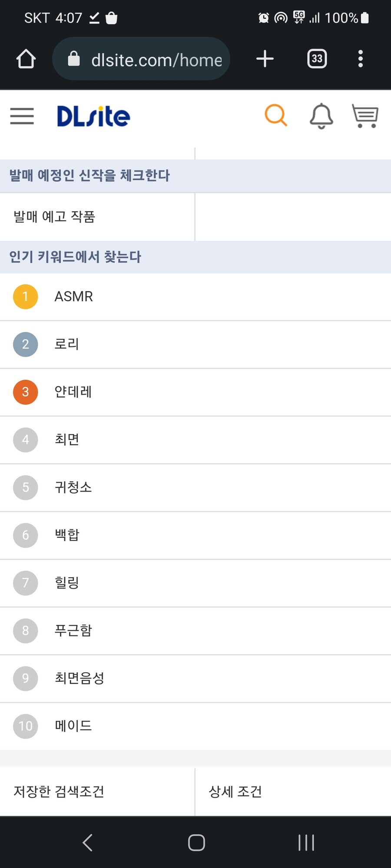Screen dimensions: 391x868
Task: Open the browser overflow menu
Action: point(360,59)
